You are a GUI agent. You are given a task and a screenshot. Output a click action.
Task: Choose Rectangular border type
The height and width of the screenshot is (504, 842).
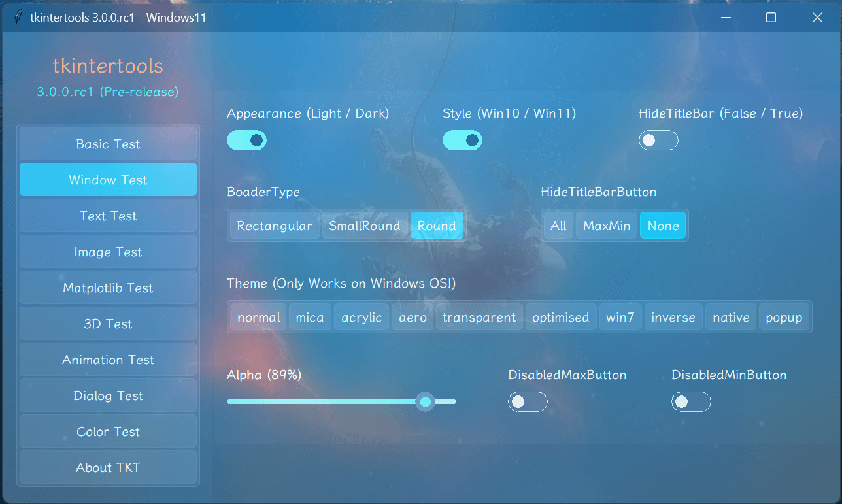point(275,226)
